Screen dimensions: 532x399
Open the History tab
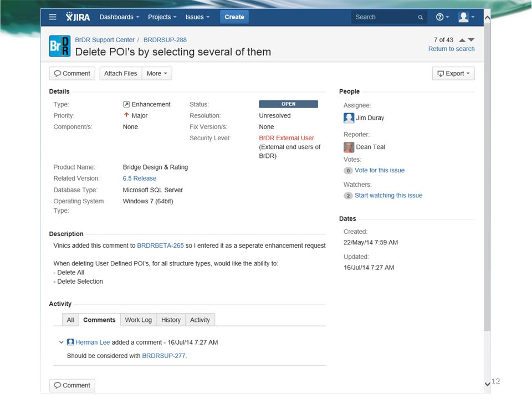[x=171, y=320]
